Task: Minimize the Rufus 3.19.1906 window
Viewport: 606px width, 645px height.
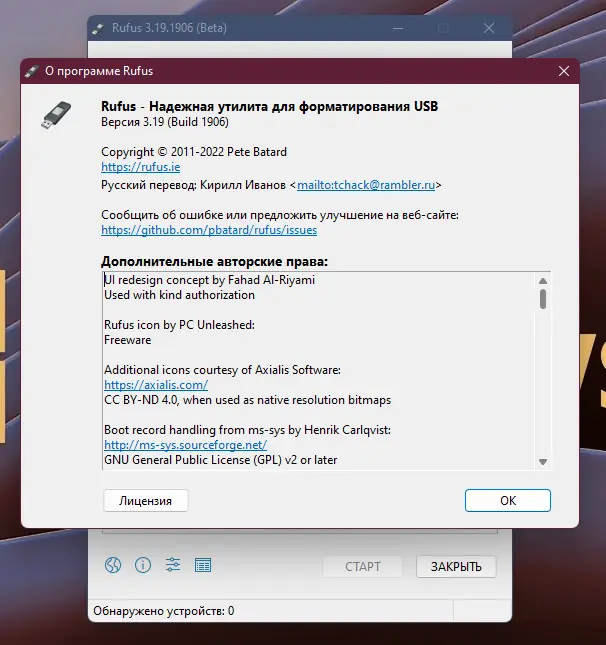Action: [398, 28]
